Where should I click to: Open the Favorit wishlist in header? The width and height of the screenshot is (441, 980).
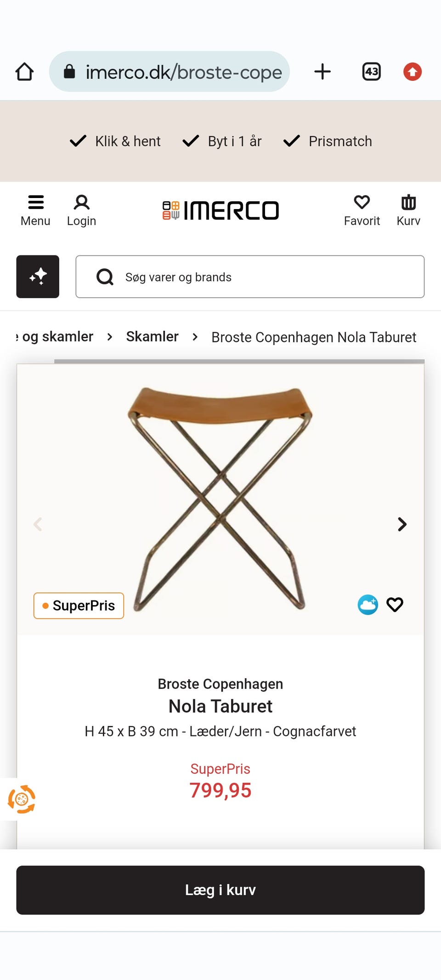click(x=362, y=210)
